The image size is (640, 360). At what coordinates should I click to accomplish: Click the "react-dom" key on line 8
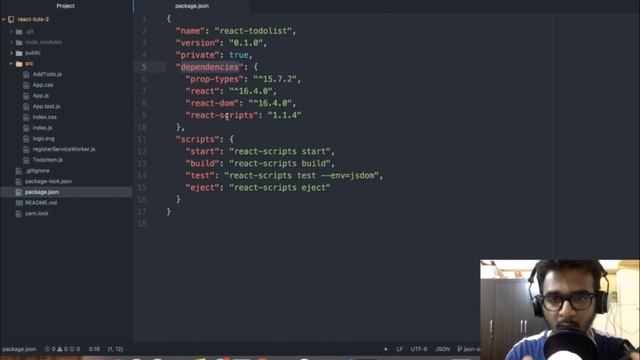click(212, 103)
